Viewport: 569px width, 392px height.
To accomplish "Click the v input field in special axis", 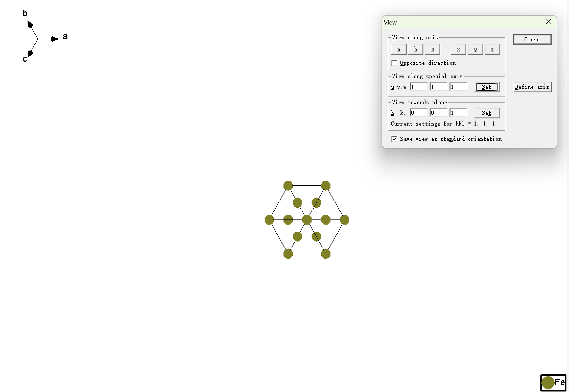I will tap(438, 87).
